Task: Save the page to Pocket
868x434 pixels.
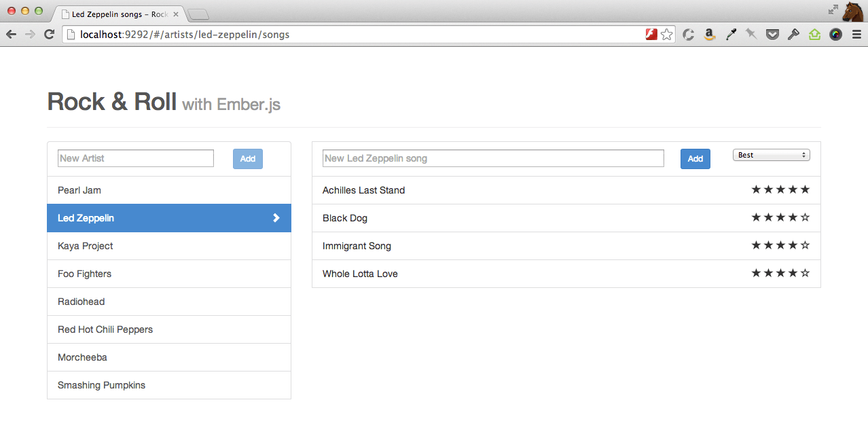Action: (772, 34)
